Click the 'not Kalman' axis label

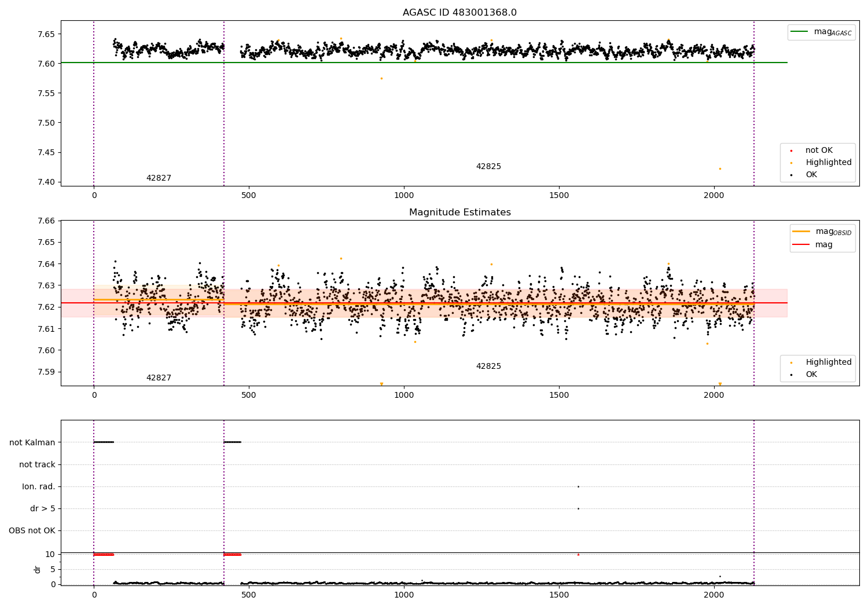(x=32, y=442)
